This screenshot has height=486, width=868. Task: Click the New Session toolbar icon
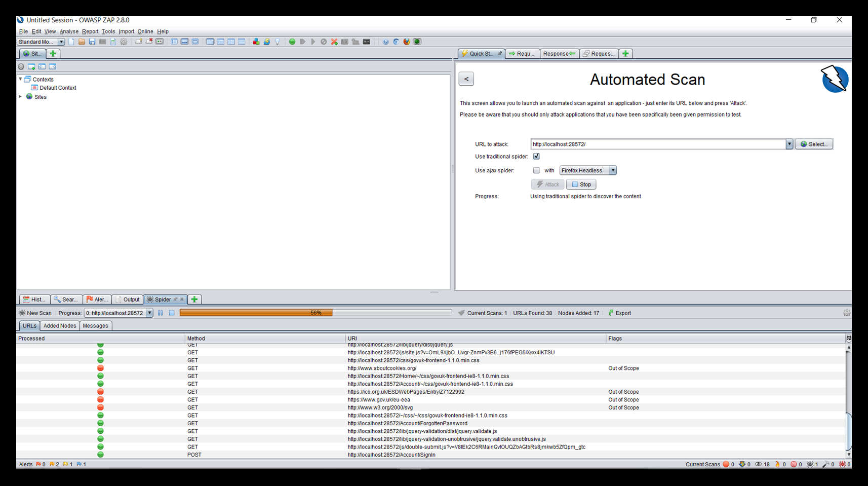[71, 42]
